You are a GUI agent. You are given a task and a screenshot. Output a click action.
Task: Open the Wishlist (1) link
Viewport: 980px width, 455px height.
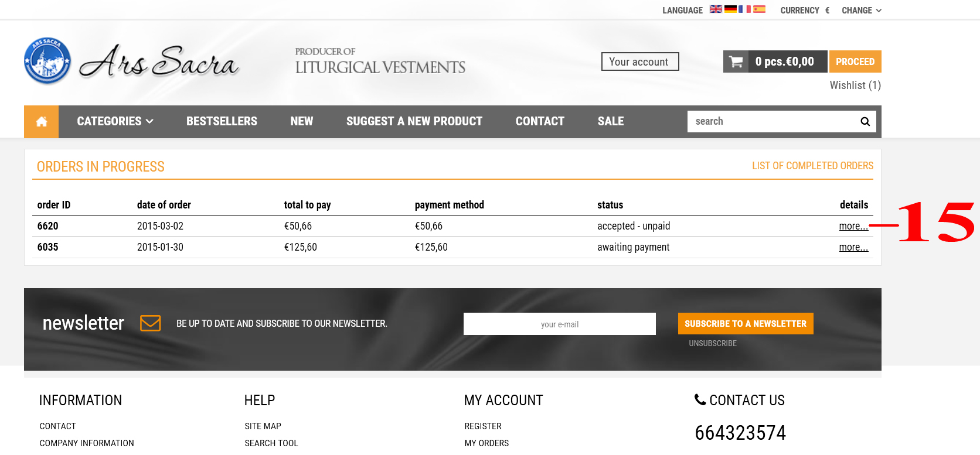click(855, 85)
